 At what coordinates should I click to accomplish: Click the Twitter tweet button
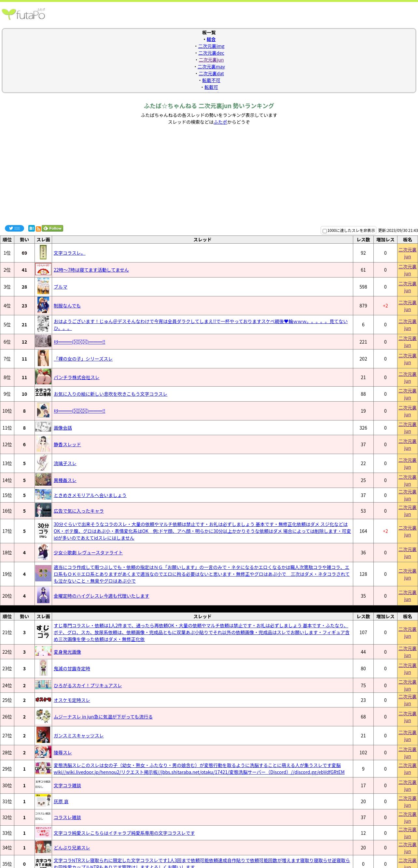[x=14, y=228]
